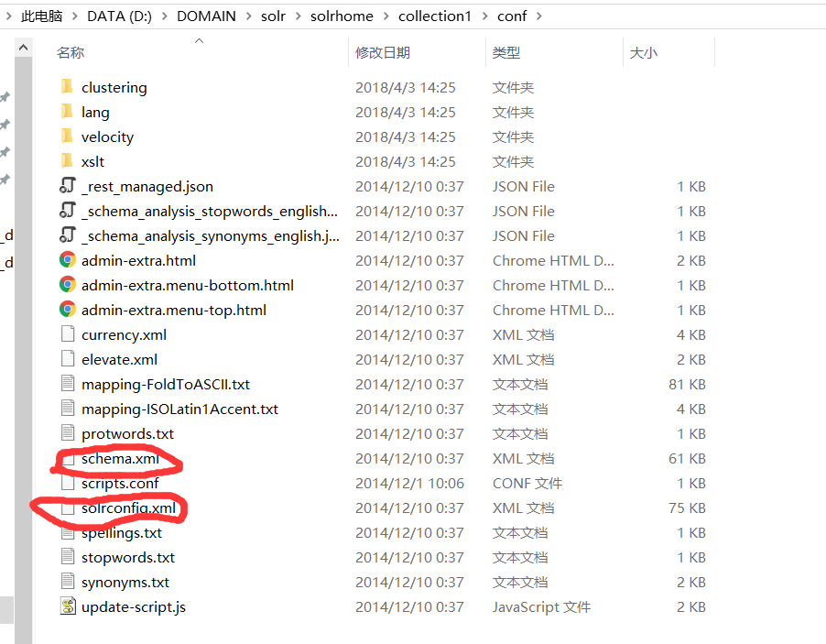Select elevate.xml file name
This screenshot has height=644, width=826.
[120, 359]
